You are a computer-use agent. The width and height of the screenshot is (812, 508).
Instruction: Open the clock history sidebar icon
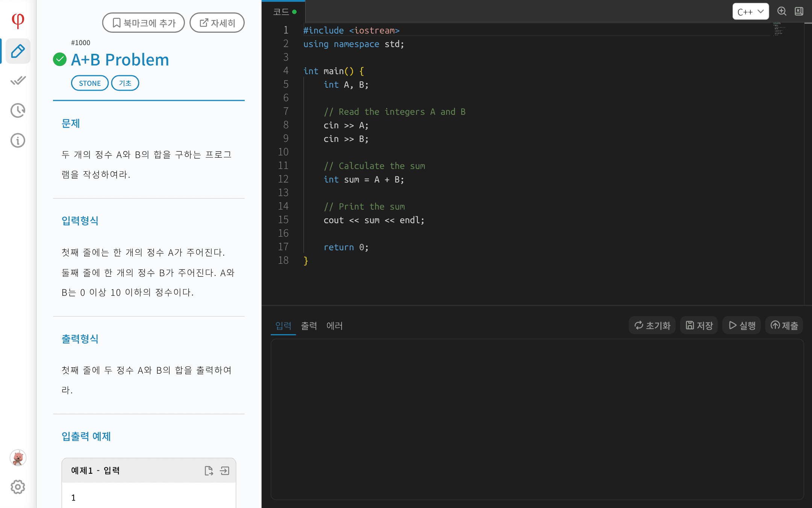coord(18,110)
